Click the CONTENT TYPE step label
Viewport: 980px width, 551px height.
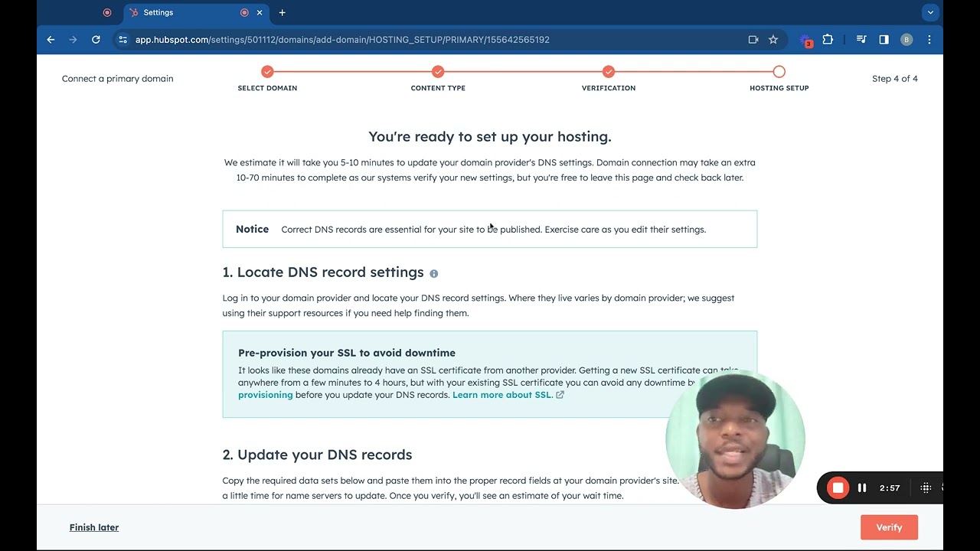tap(438, 88)
